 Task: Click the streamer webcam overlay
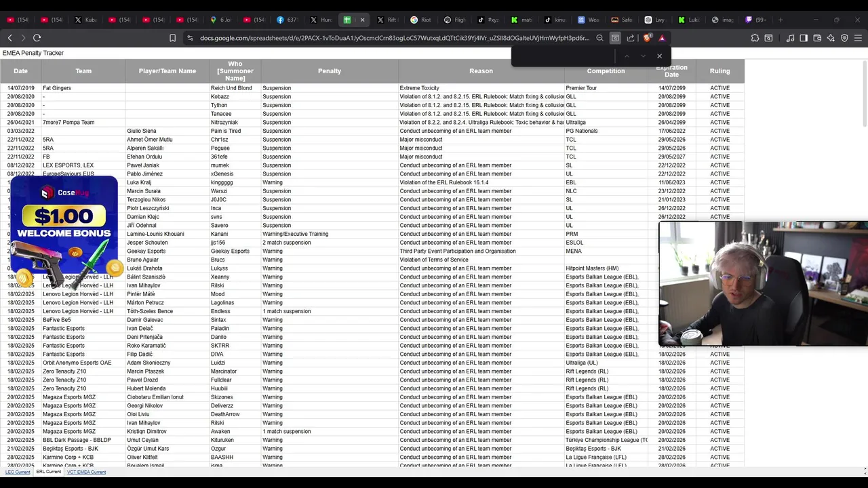click(x=763, y=283)
